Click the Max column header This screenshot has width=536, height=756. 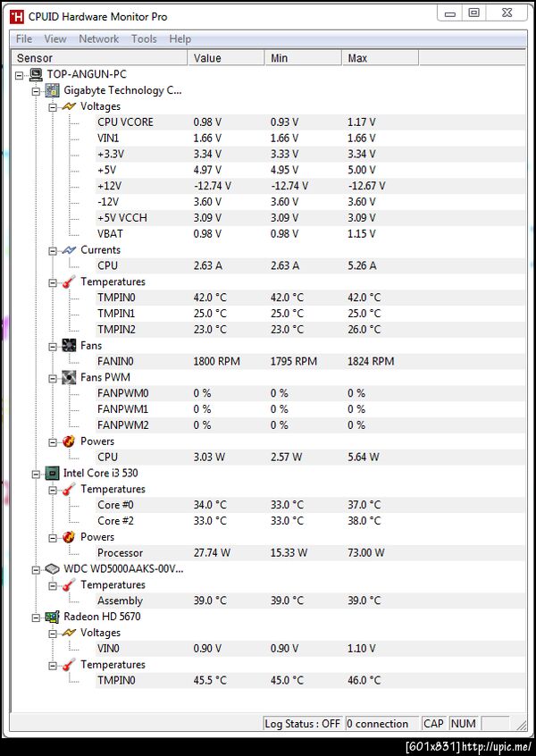click(x=381, y=58)
